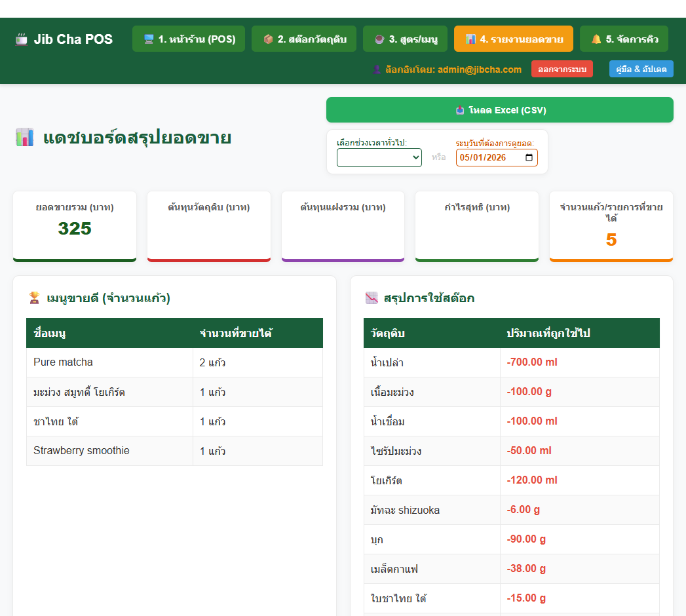686x616 pixels.
Task: Switch to 2. สต๊อกวัตถุดิบ tab
Action: point(304,39)
